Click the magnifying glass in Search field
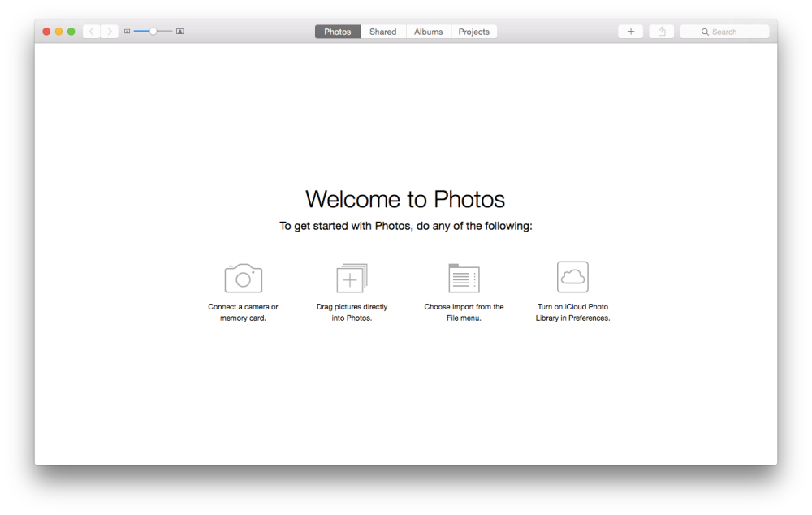 [706, 31]
